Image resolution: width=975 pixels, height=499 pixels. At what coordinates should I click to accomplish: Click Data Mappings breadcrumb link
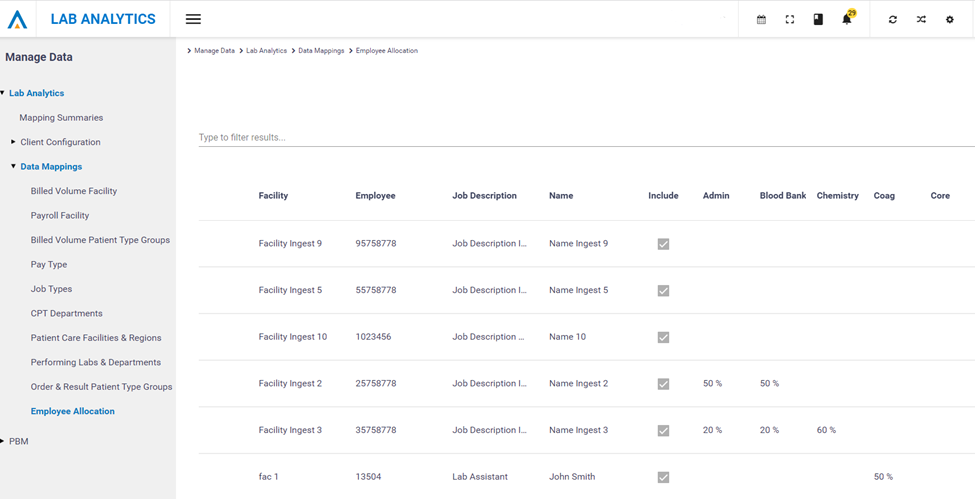tap(321, 51)
